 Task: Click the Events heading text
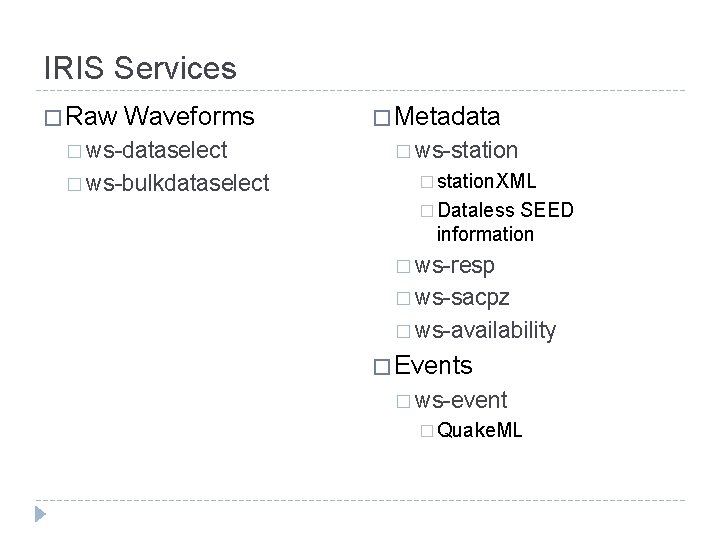coord(435,366)
